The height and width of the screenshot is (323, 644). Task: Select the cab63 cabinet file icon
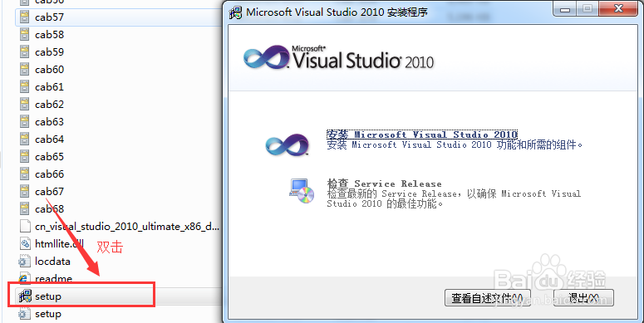coord(25,122)
